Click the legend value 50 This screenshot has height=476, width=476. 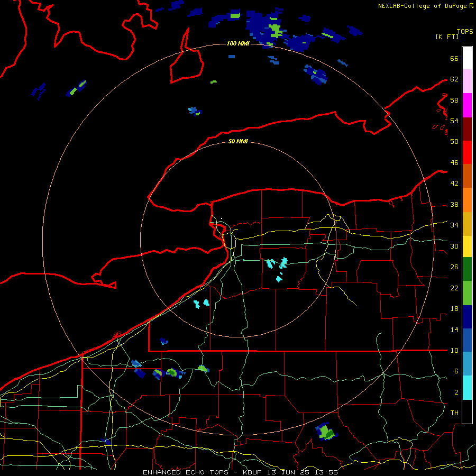pos(454,141)
